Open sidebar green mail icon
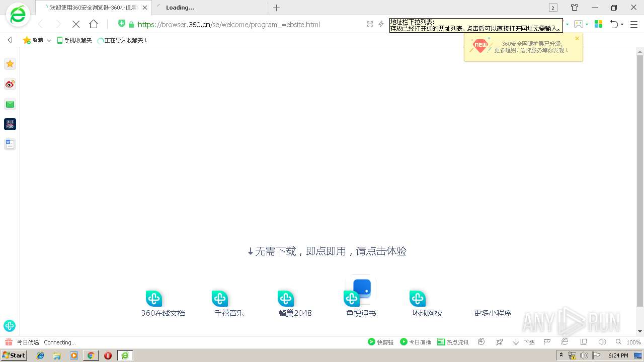This screenshot has height=362, width=644. click(10, 104)
